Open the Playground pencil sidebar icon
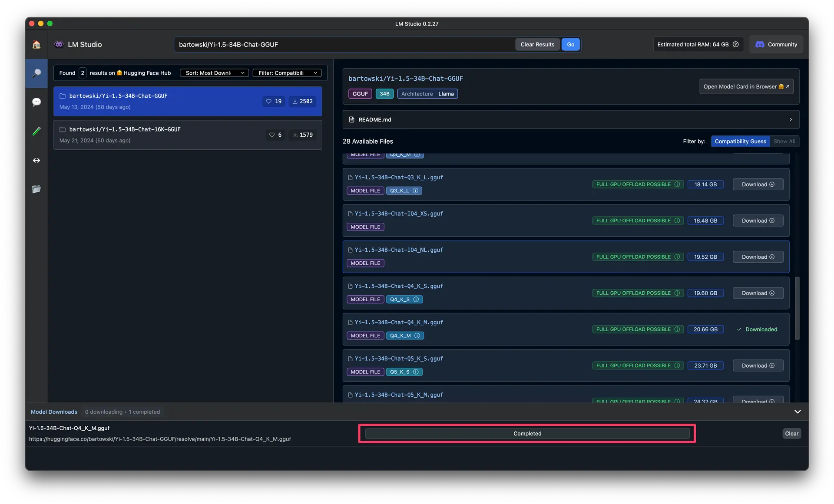This screenshot has width=834, height=504. (x=36, y=131)
